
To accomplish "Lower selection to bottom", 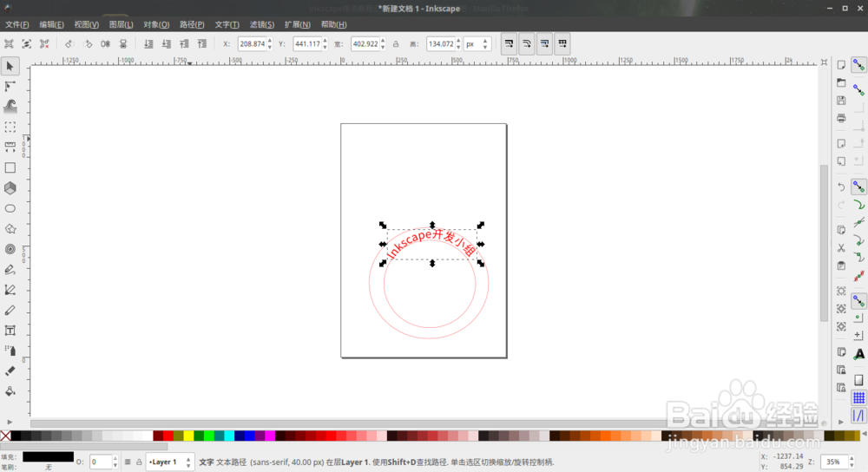I will (x=148, y=43).
